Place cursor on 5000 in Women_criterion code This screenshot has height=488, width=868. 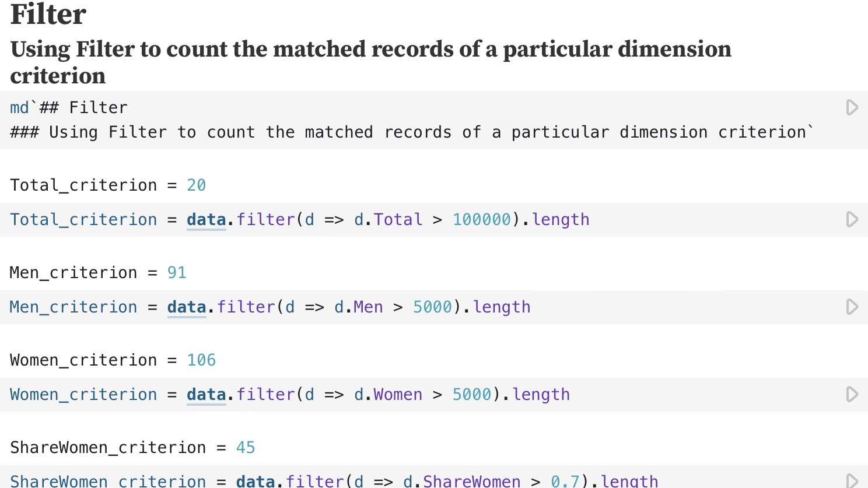[472, 395]
